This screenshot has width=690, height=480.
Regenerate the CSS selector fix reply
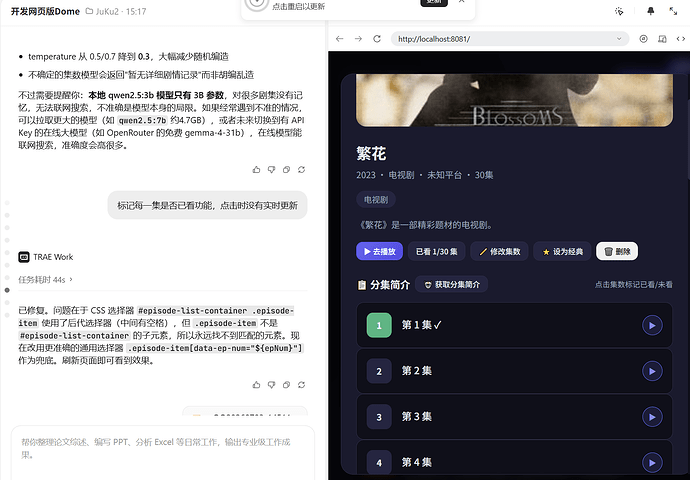point(301,385)
